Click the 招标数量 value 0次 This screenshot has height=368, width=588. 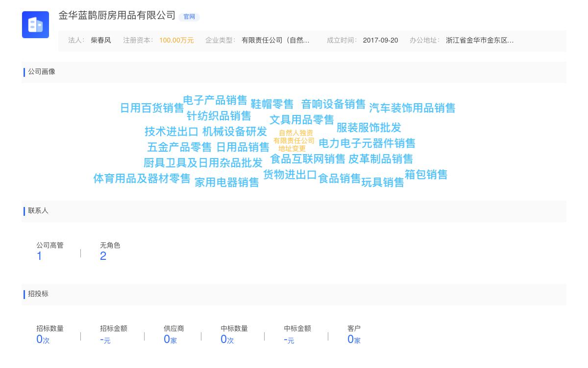tap(43, 339)
